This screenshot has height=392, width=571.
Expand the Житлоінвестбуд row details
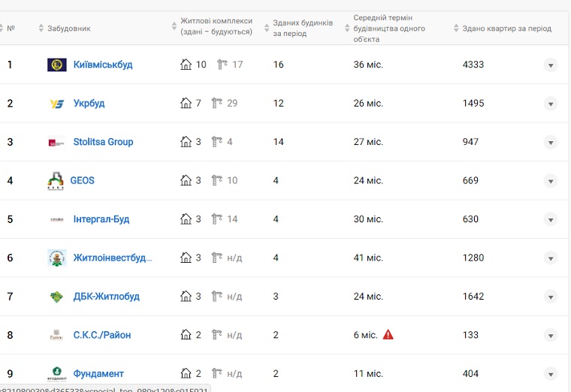(x=551, y=258)
